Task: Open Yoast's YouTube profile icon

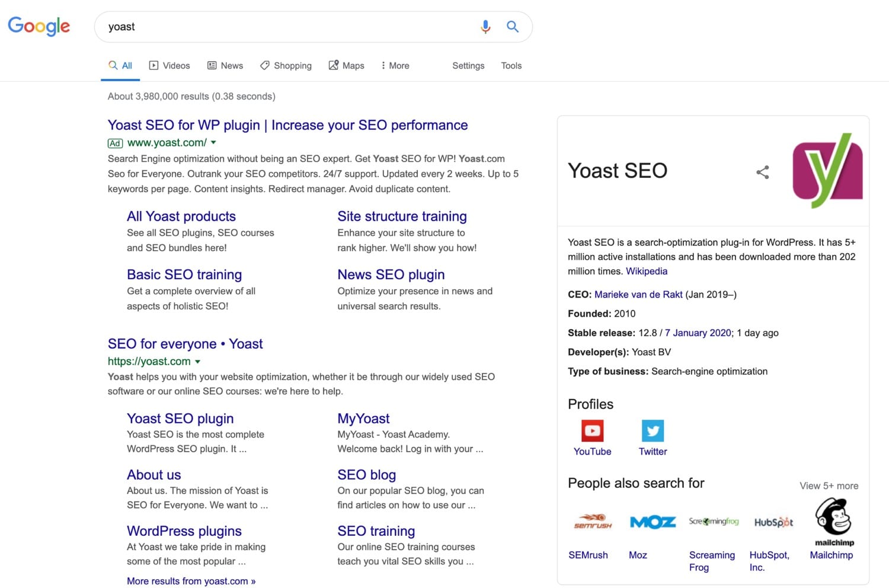Action: [592, 430]
